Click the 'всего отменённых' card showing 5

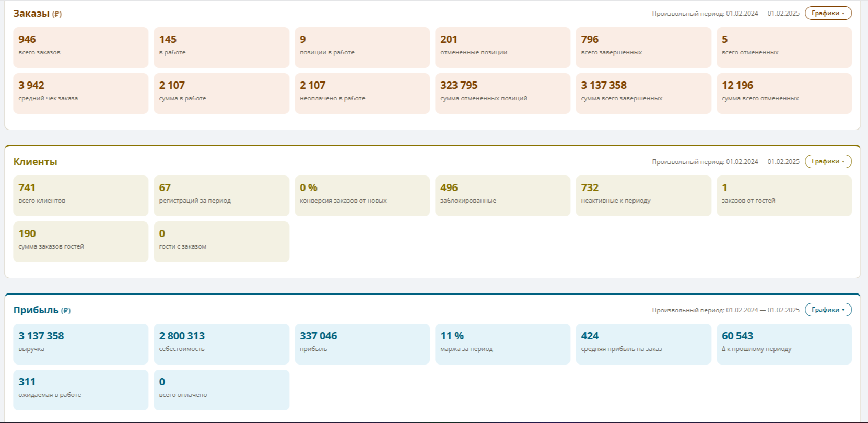[x=784, y=48]
